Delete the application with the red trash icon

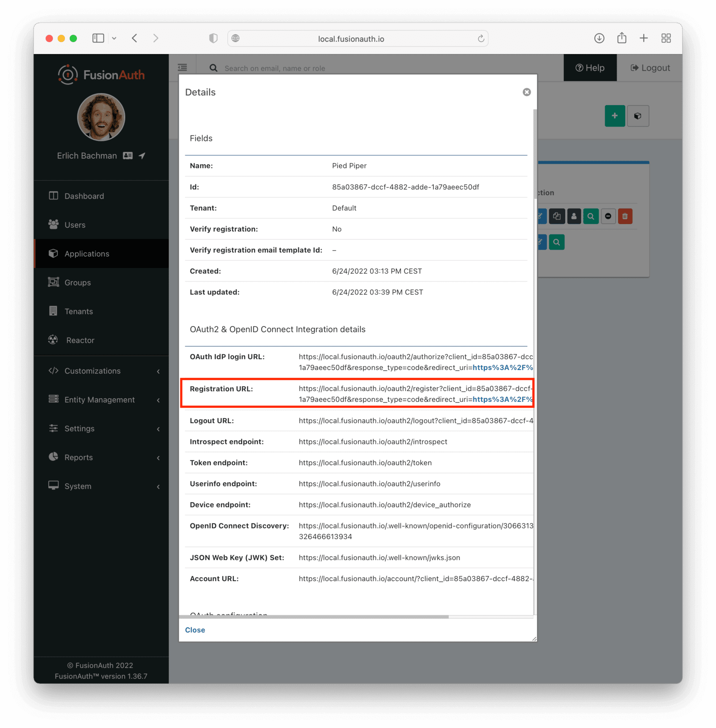click(x=625, y=216)
